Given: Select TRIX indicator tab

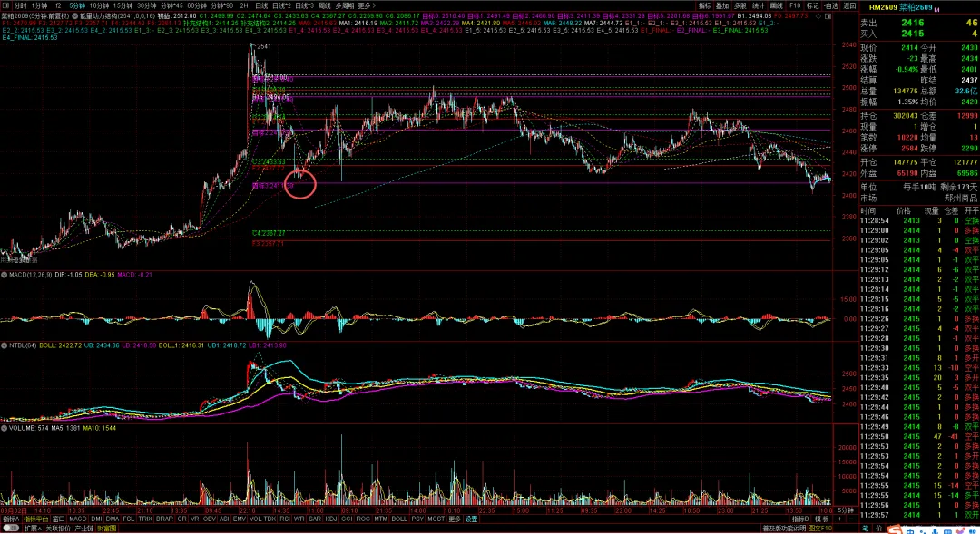Looking at the screenshot, I should click(145, 519).
